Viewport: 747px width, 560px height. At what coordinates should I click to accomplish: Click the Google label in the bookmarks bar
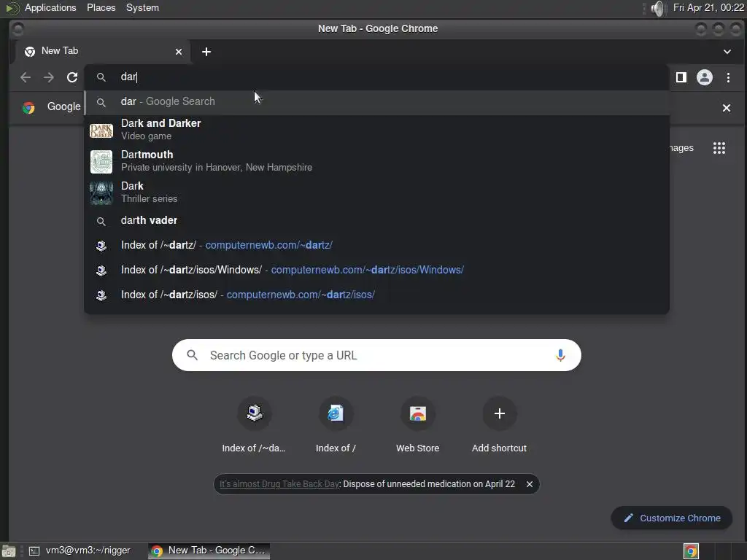pos(64,106)
